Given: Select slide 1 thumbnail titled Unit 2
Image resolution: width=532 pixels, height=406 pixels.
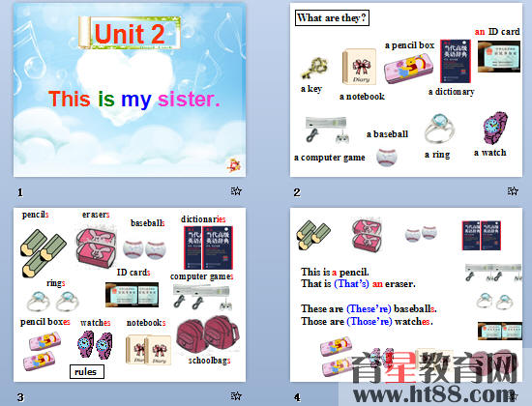Looking at the screenshot, I should [x=130, y=90].
